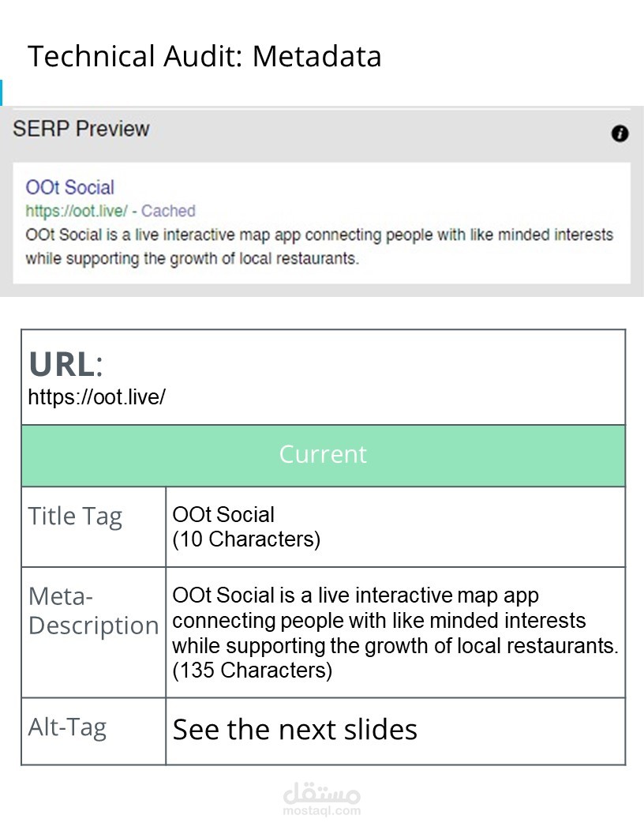
Task: Click the (10 Characters) count text
Action: [x=246, y=539]
